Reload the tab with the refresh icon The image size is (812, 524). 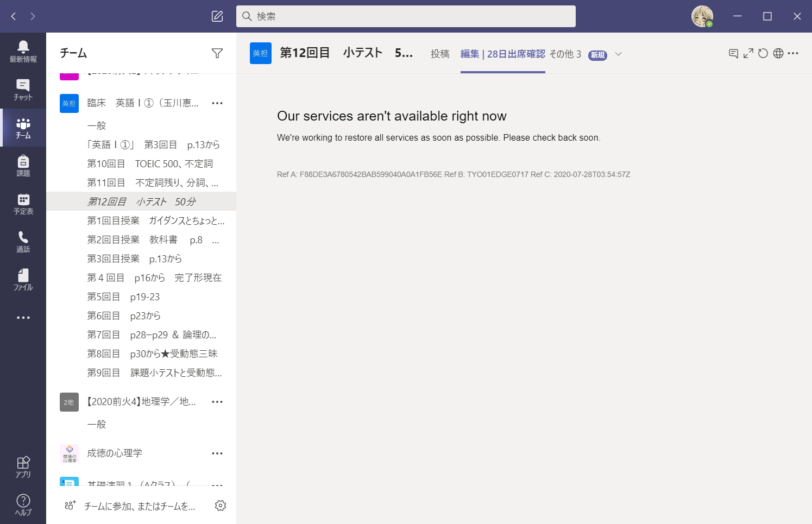click(763, 53)
